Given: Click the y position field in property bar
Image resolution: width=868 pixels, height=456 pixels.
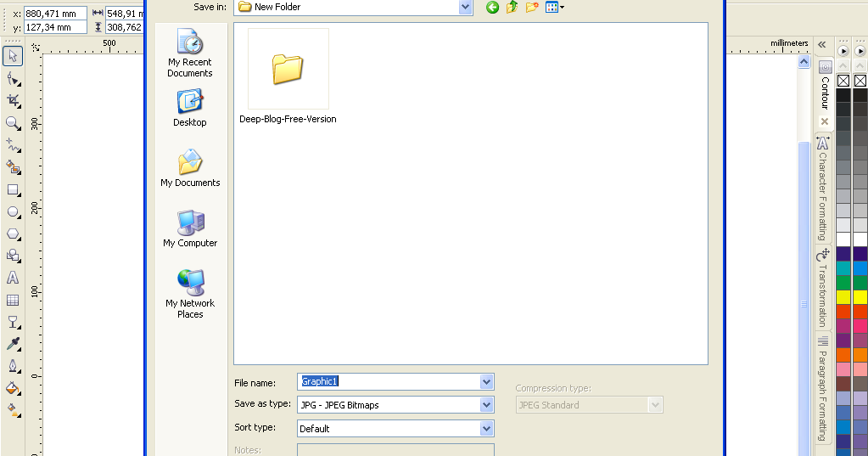Looking at the screenshot, I should tap(55, 27).
